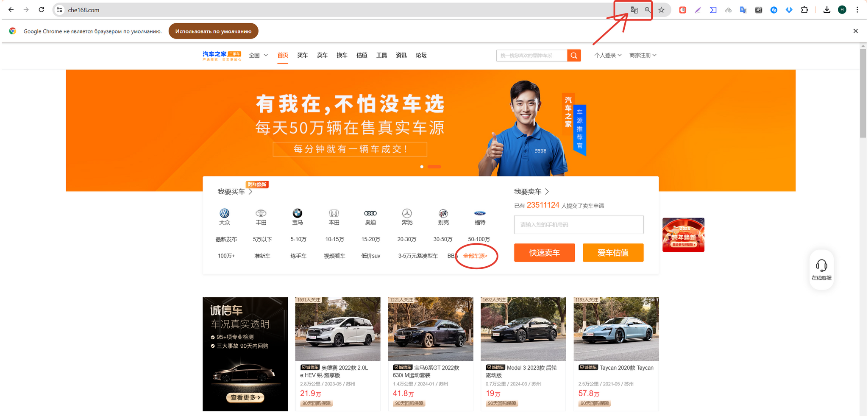The width and height of the screenshot is (868, 416).
Task: Open the blue down-arrow extension
Action: pos(789,10)
